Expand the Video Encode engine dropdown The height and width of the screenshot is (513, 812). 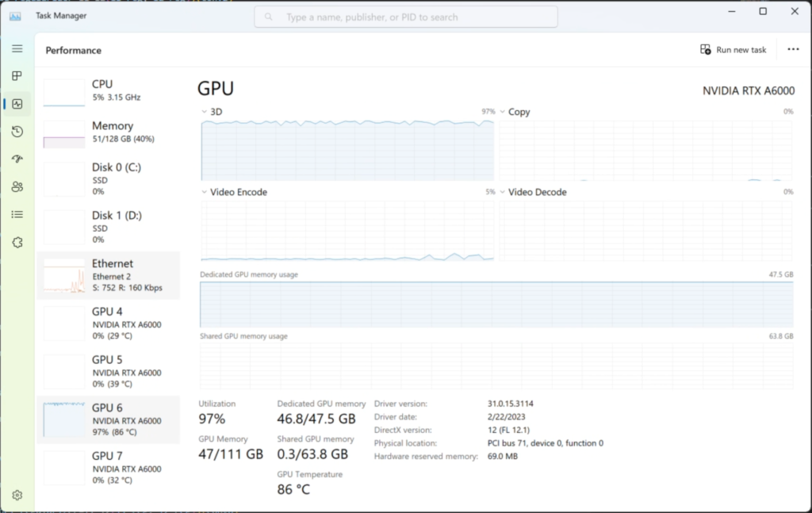[205, 192]
